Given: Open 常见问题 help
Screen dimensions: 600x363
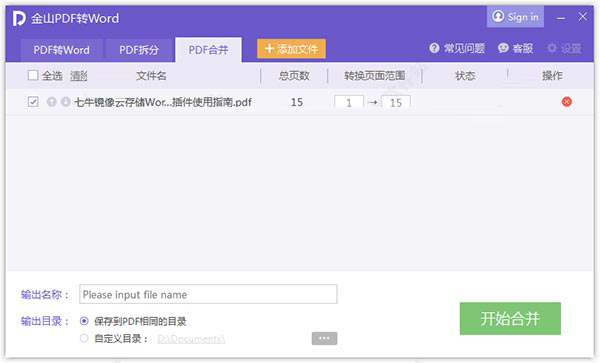Looking at the screenshot, I should click(x=457, y=48).
